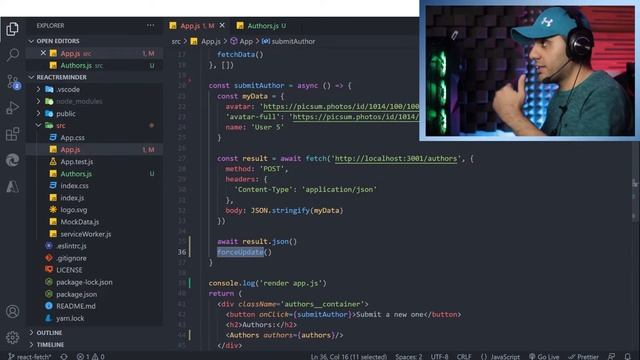Select Authors.js in Open Editors
Screen dimensions: 640x360
click(76, 65)
